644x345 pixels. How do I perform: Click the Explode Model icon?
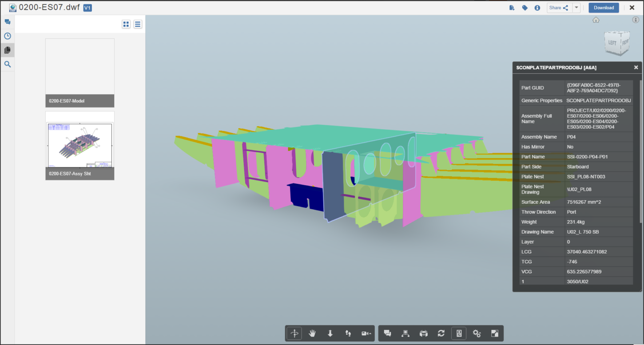click(x=423, y=333)
